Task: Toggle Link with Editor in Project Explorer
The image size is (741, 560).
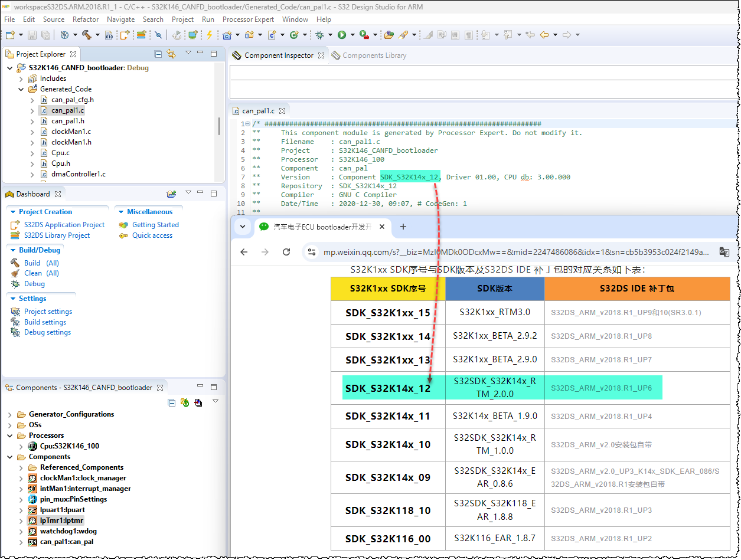Action: (x=171, y=54)
